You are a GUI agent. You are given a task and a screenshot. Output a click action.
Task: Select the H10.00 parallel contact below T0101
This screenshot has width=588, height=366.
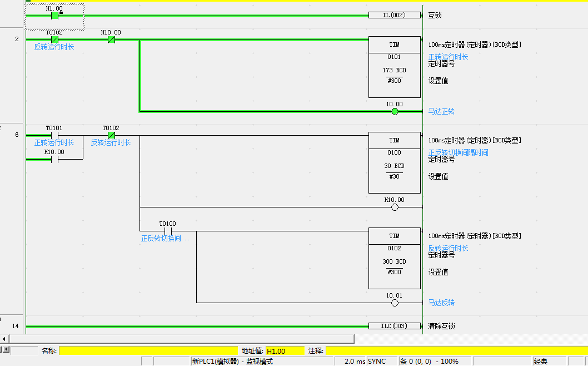(x=54, y=159)
